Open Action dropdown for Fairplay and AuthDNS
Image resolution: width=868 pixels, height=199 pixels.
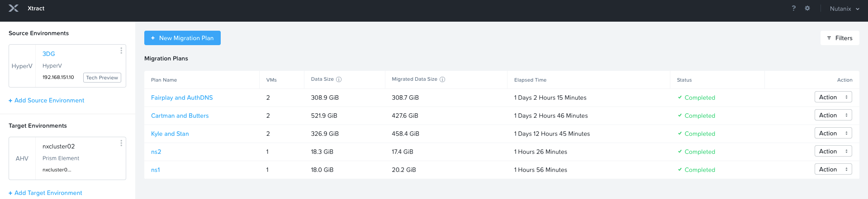[x=833, y=97]
